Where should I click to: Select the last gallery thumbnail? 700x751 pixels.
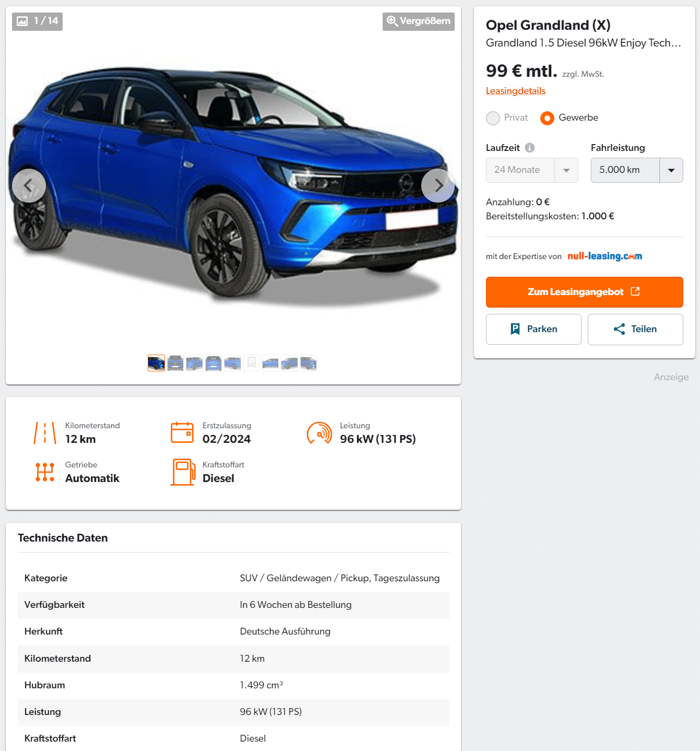point(309,363)
